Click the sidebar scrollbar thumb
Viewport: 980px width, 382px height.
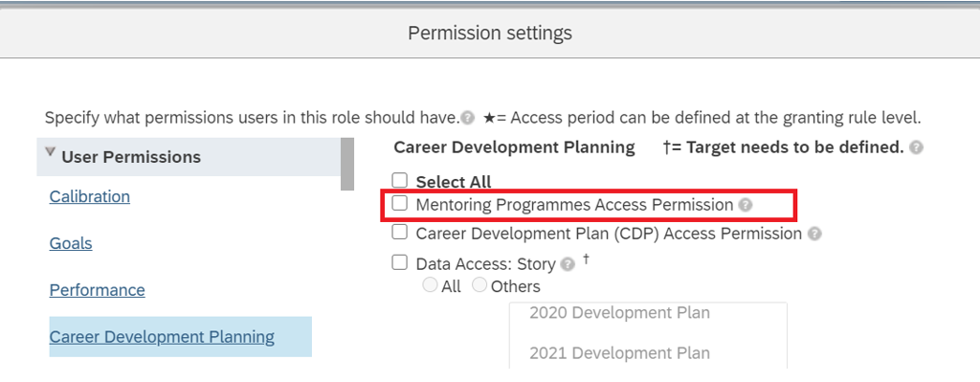click(347, 164)
